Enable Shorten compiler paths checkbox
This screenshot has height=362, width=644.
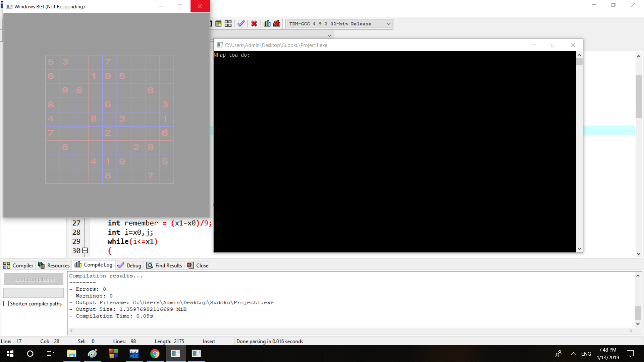click(x=6, y=304)
